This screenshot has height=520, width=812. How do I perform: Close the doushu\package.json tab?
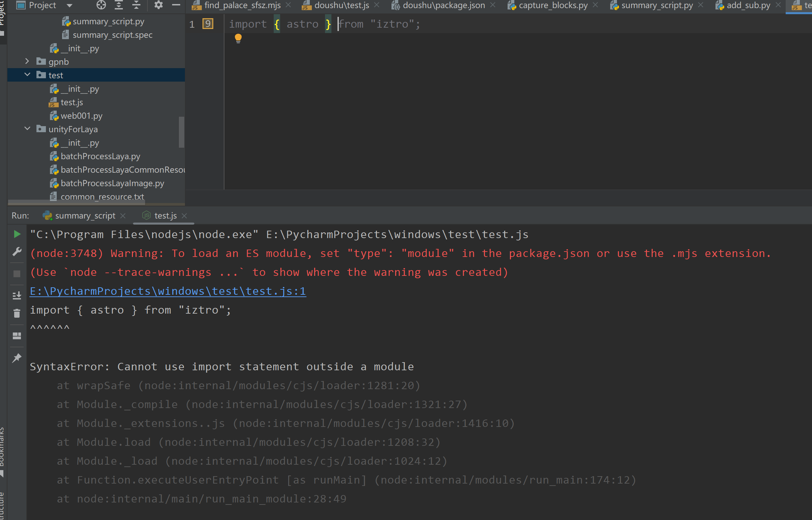pyautogui.click(x=493, y=5)
